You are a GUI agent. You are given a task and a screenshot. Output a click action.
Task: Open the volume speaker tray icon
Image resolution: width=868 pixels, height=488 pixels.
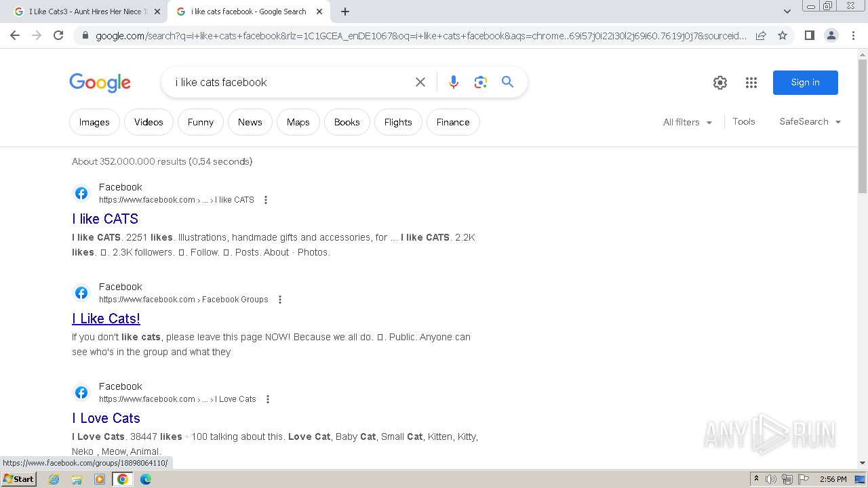point(771,479)
